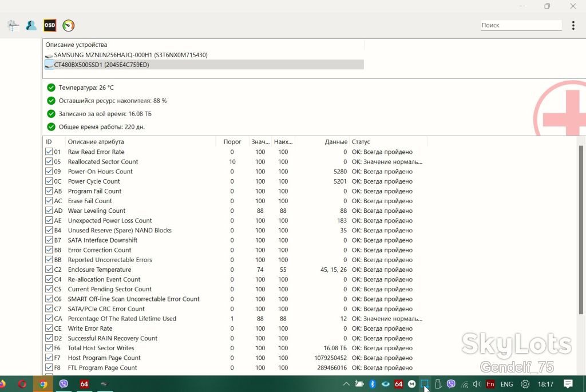
Task: Click the red En keyboard layout tray icon
Action: 490,384
